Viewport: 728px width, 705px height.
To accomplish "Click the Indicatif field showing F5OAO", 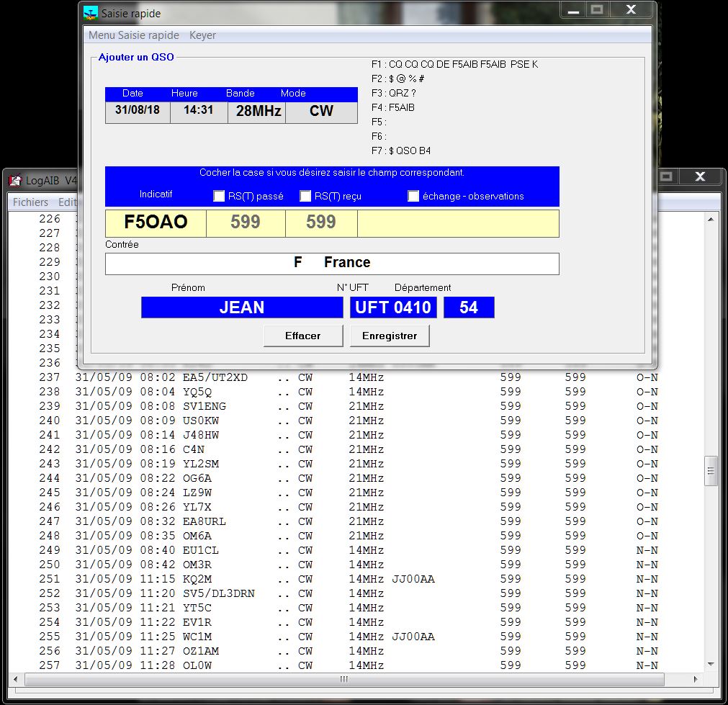I will (156, 223).
